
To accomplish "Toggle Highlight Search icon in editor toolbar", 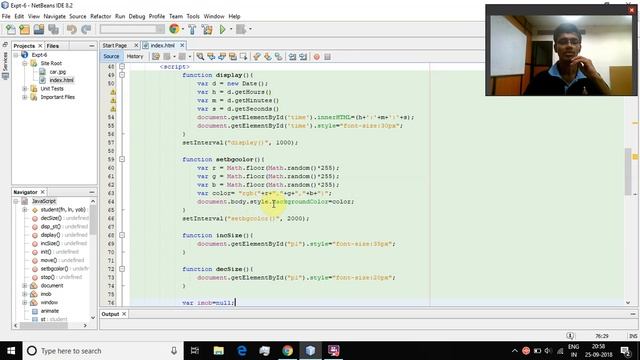I will (x=233, y=57).
